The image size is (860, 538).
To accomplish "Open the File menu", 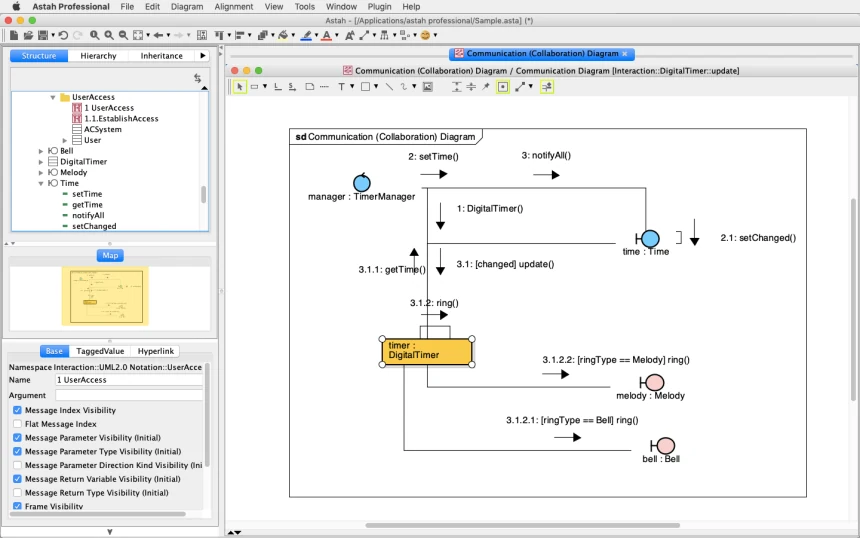I will tap(127, 7).
